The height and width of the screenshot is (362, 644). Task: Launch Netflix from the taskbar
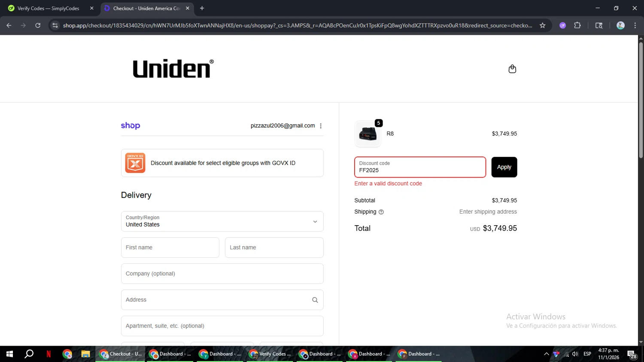coord(49,354)
